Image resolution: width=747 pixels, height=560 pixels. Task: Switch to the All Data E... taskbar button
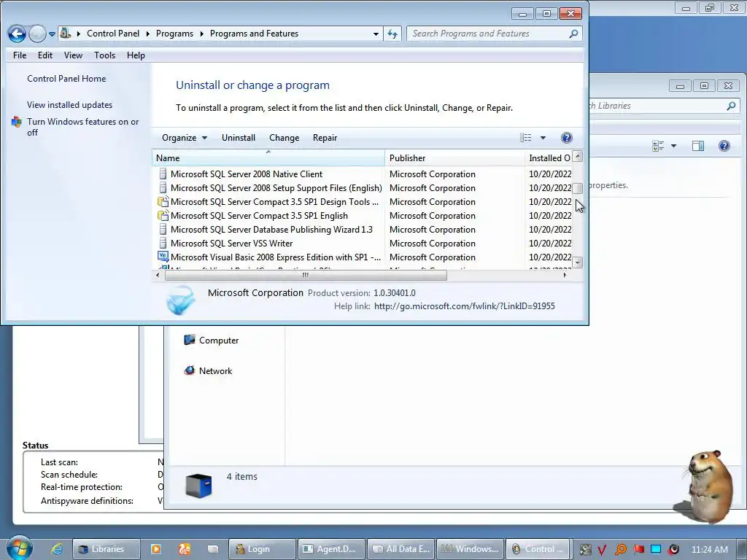pyautogui.click(x=401, y=549)
